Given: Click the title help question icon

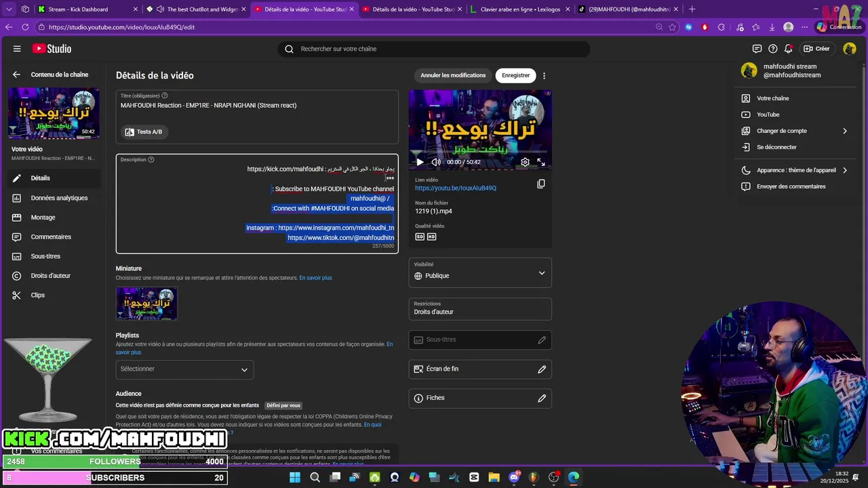Looking at the screenshot, I should (x=165, y=96).
